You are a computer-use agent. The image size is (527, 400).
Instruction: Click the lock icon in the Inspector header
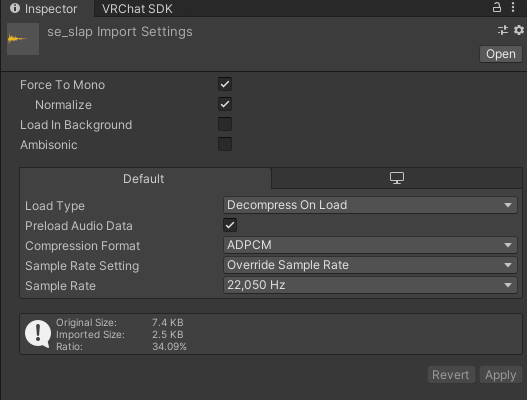[x=496, y=7]
